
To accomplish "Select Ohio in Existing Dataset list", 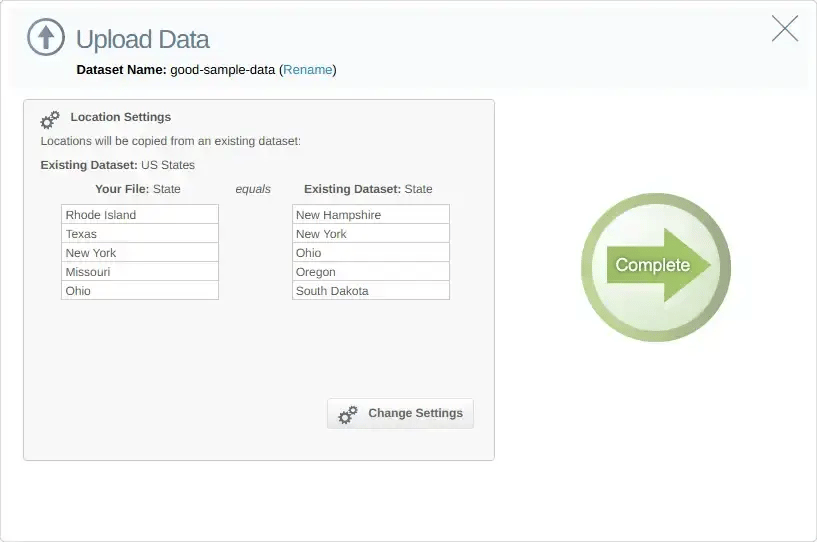I will (370, 253).
